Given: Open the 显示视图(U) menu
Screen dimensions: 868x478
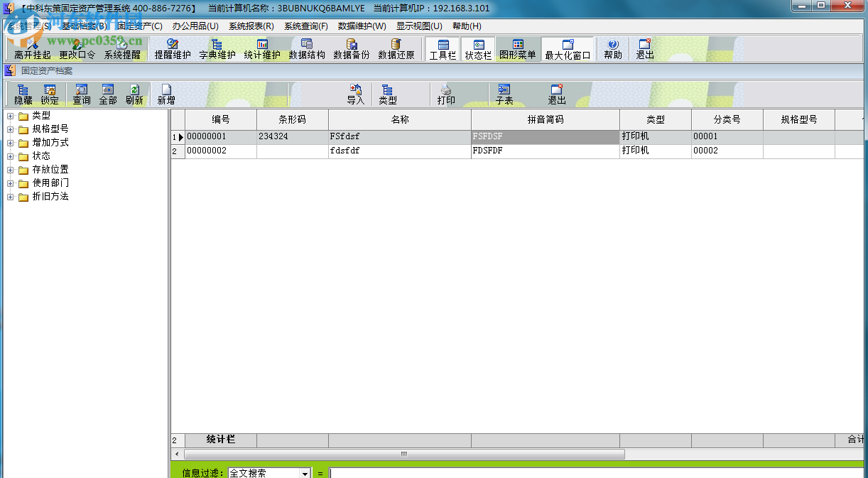Looking at the screenshot, I should (419, 26).
